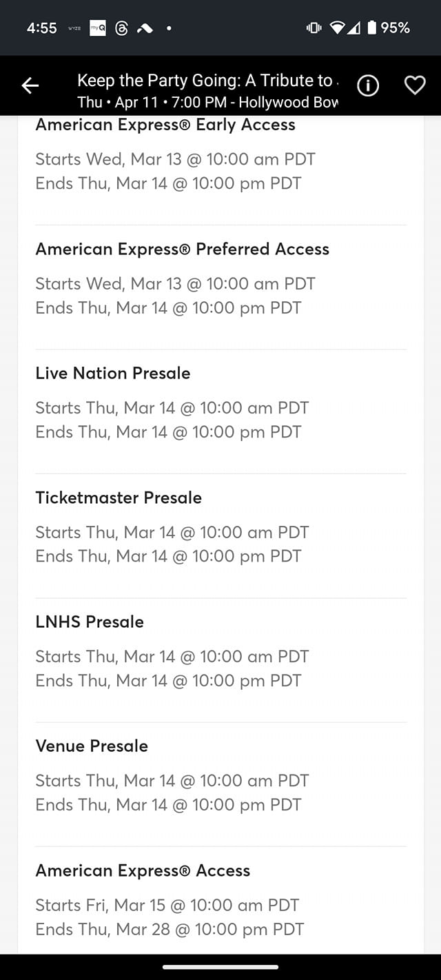The height and width of the screenshot is (980, 441).
Task: Tap the American Express Access heading
Action: click(143, 870)
